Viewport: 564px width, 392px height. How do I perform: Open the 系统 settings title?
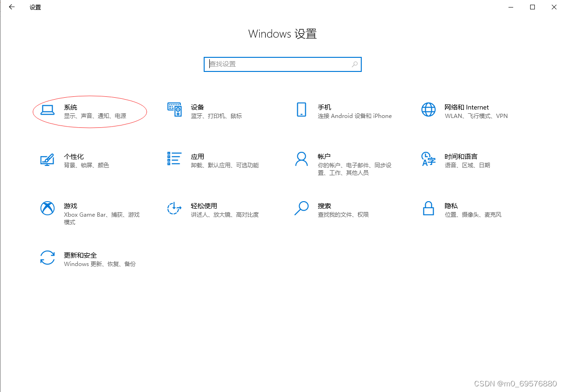click(x=71, y=107)
